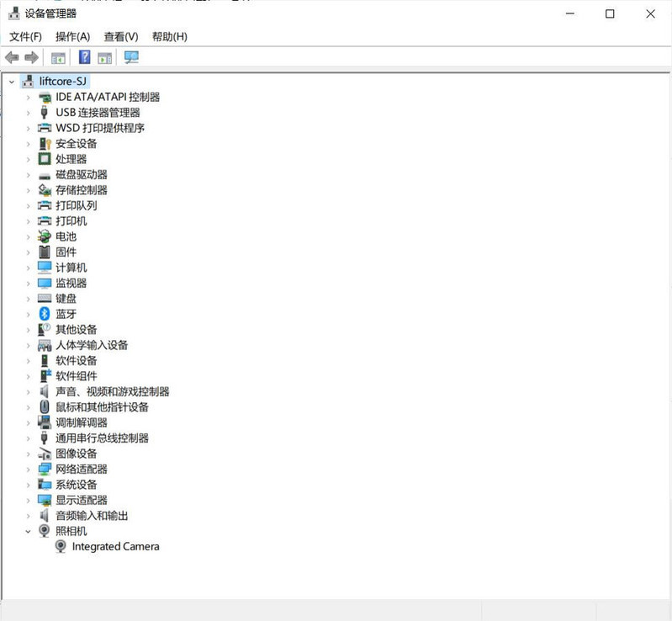Click the 人体学输入设备 icon
Image resolution: width=672 pixels, height=621 pixels.
point(45,345)
